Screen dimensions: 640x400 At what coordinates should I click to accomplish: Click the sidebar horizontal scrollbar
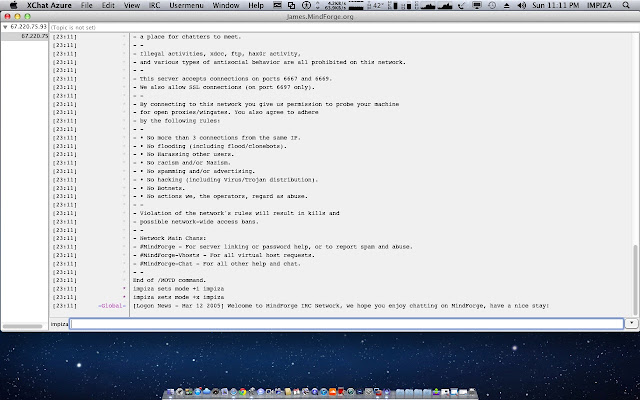click(x=23, y=326)
